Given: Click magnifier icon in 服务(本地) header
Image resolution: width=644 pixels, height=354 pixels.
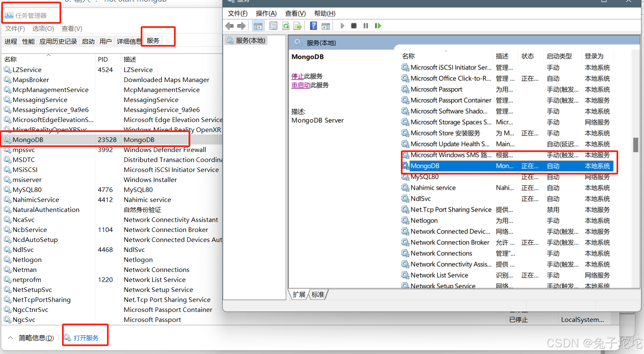Looking at the screenshot, I should click(298, 42).
